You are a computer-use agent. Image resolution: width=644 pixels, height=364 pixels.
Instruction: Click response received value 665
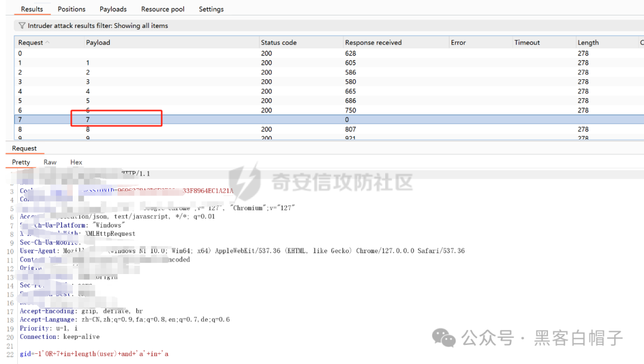coord(351,91)
